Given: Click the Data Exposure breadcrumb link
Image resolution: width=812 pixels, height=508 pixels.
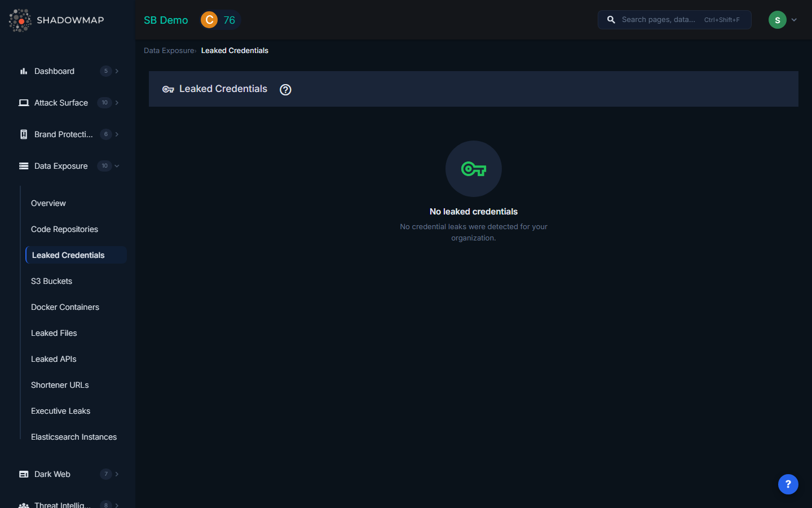Looking at the screenshot, I should (x=169, y=51).
